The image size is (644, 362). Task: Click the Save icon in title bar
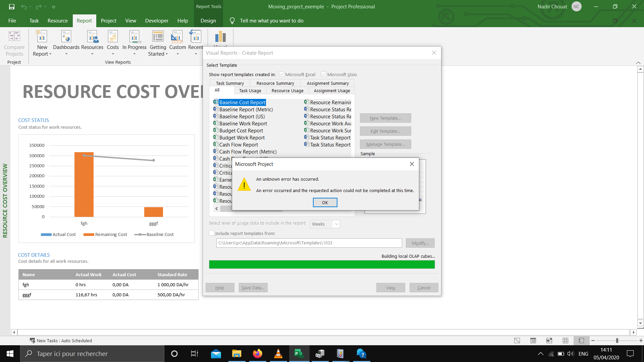point(12,7)
